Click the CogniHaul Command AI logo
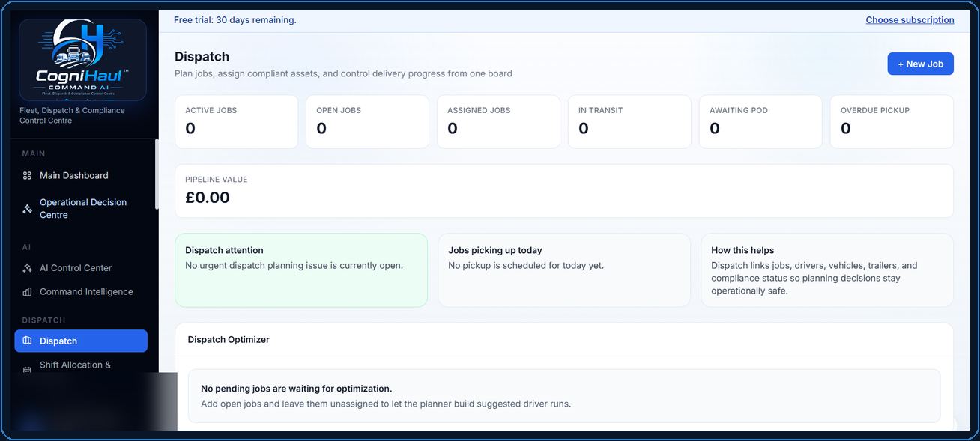This screenshot has height=441, width=980. 82,60
